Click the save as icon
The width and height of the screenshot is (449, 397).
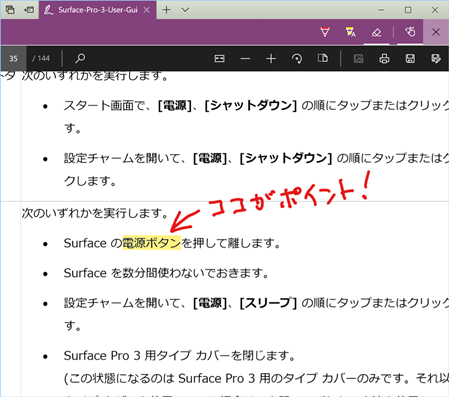436,59
